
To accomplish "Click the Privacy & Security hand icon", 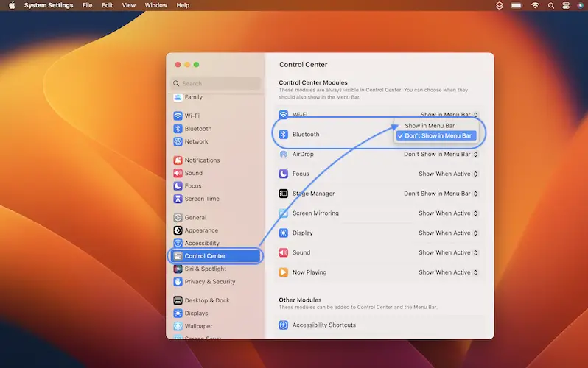I will [178, 282].
